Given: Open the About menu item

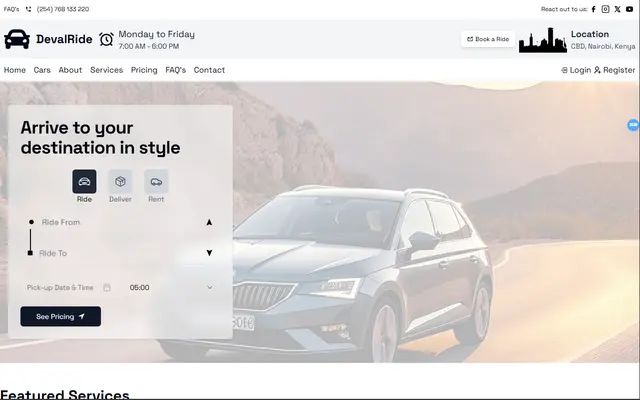Looking at the screenshot, I should pyautogui.click(x=70, y=70).
